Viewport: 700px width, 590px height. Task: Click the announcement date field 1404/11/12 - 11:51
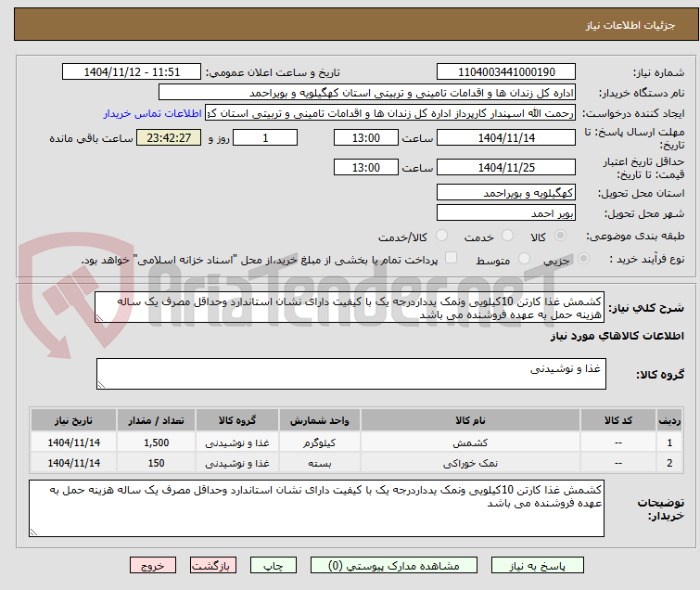point(132,72)
